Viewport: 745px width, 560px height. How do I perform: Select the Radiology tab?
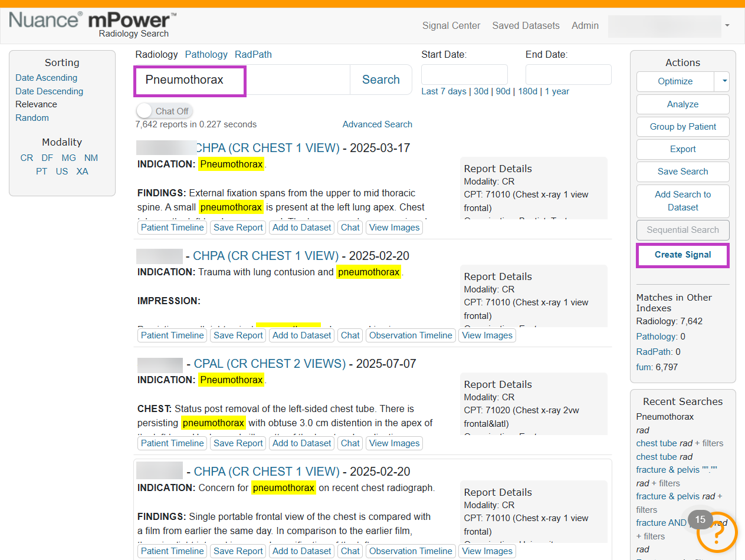click(x=156, y=54)
